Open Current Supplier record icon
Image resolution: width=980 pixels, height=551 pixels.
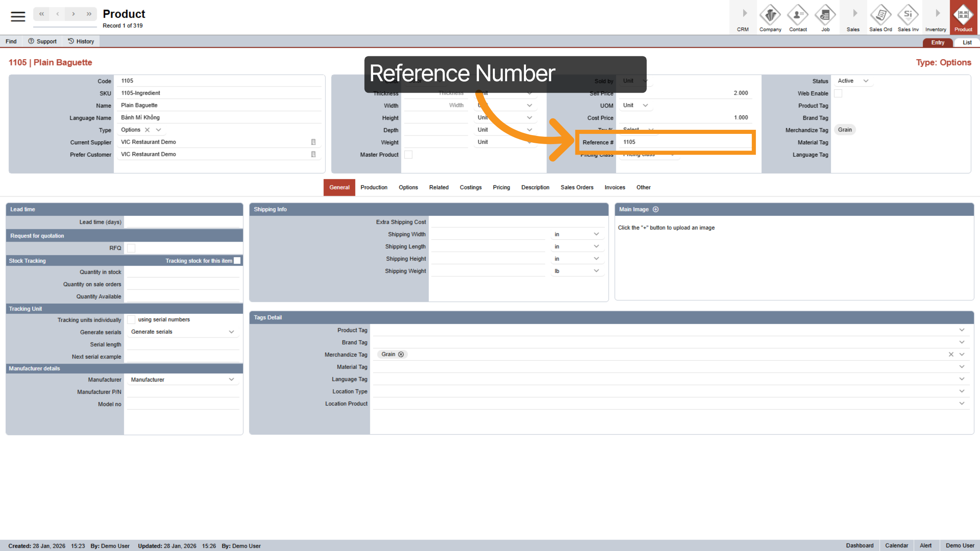pos(313,142)
